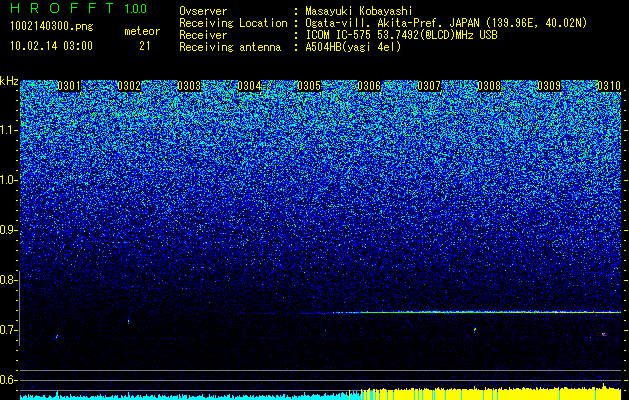
Task: Click the HROFFT program title
Action: (x=62, y=8)
